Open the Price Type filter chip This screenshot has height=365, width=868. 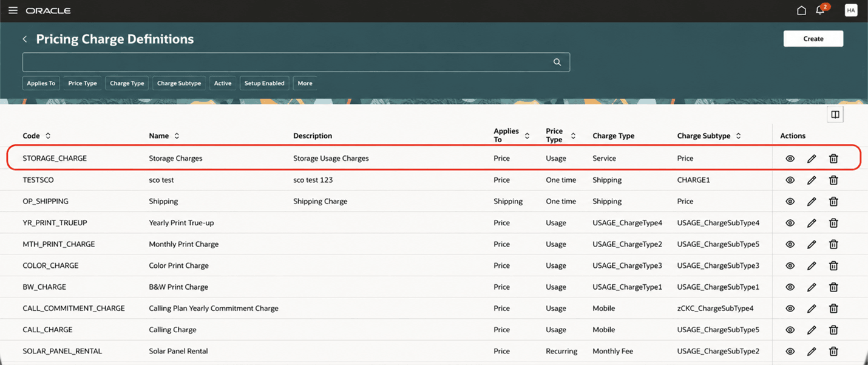point(83,83)
